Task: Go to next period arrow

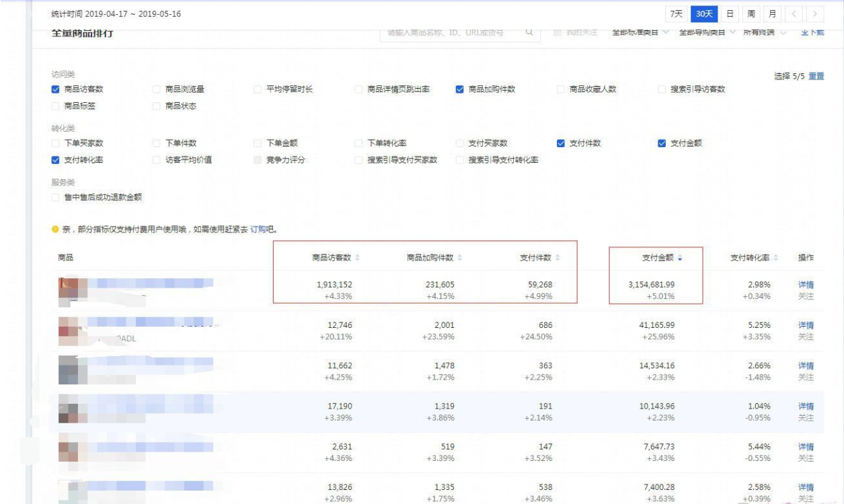Action: point(815,14)
